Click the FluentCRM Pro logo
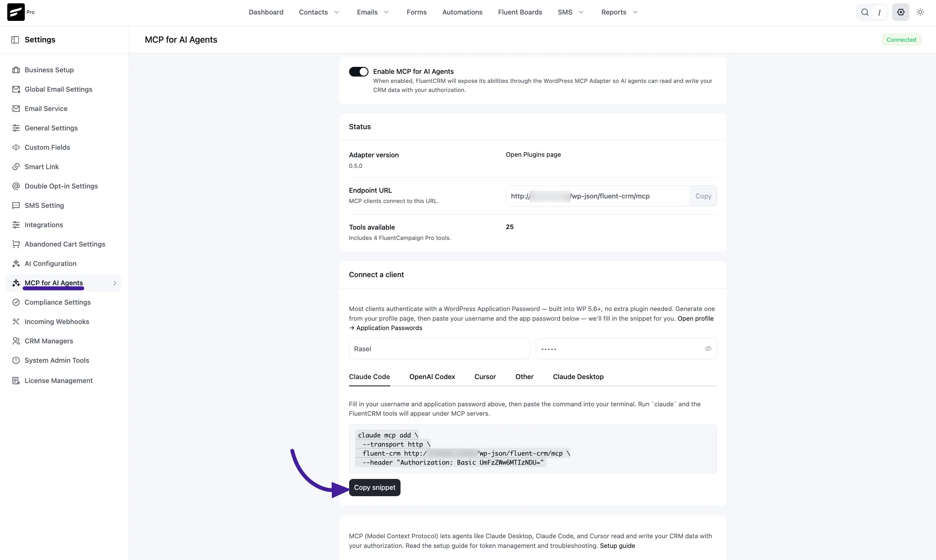 (x=16, y=12)
